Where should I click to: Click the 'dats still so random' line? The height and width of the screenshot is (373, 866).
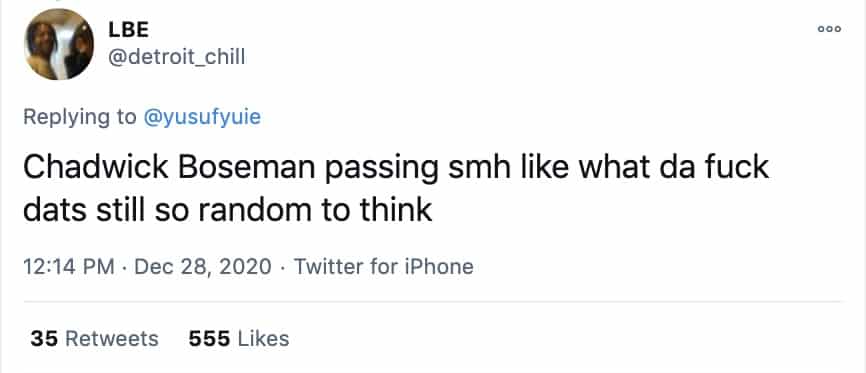tap(227, 210)
